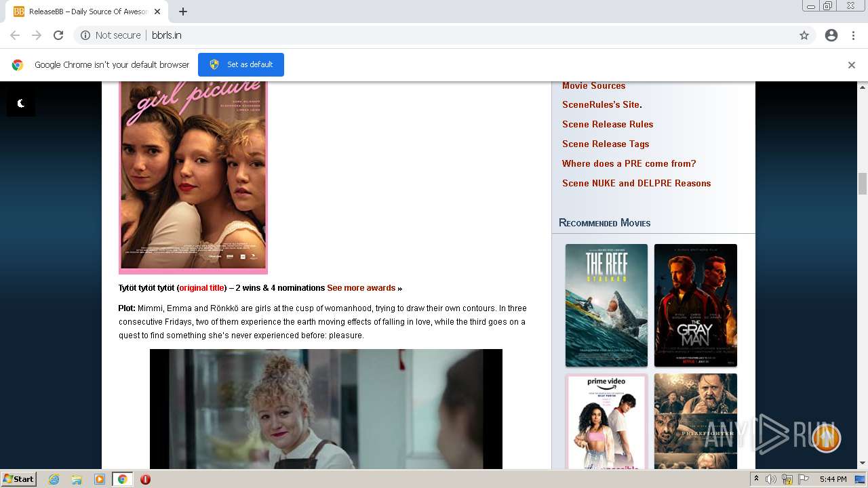Open a new browser tab

point(183,12)
